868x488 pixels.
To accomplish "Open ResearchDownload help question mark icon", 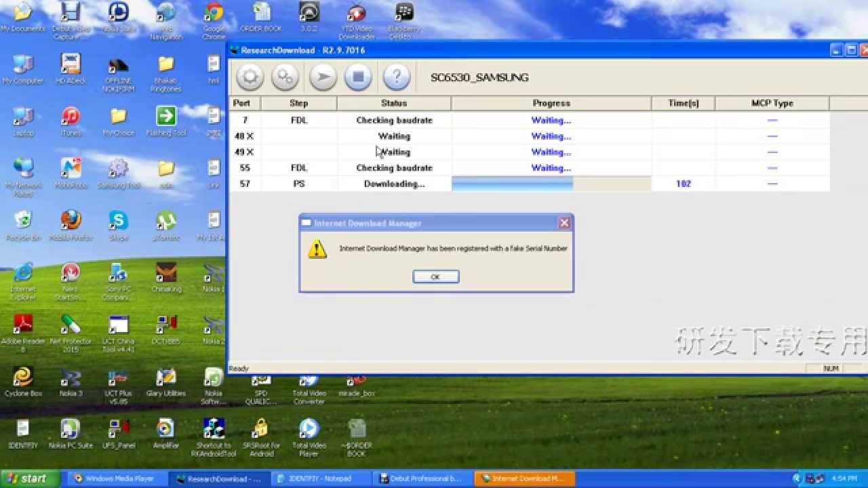I will [396, 77].
